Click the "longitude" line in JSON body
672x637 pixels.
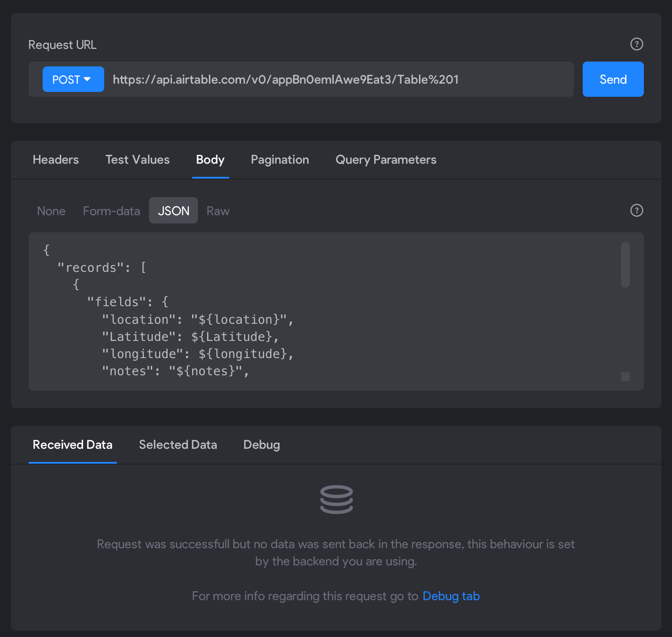[x=197, y=354]
